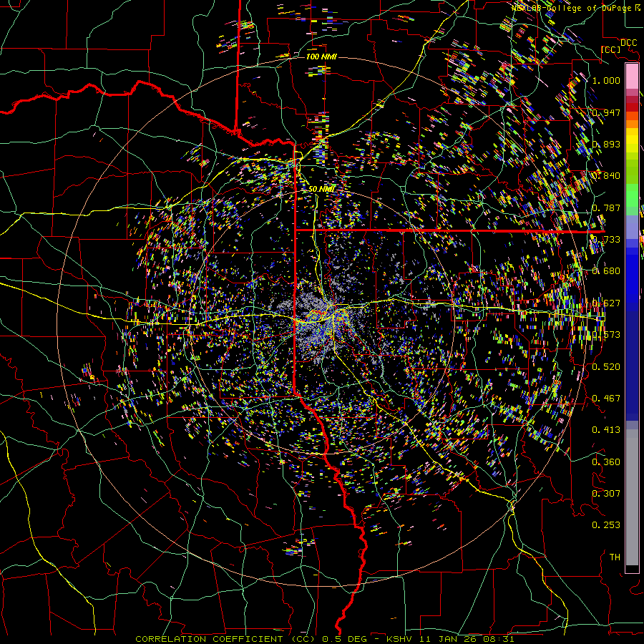Select the 0.840 color scale value
The image size is (644, 644).
(606, 176)
